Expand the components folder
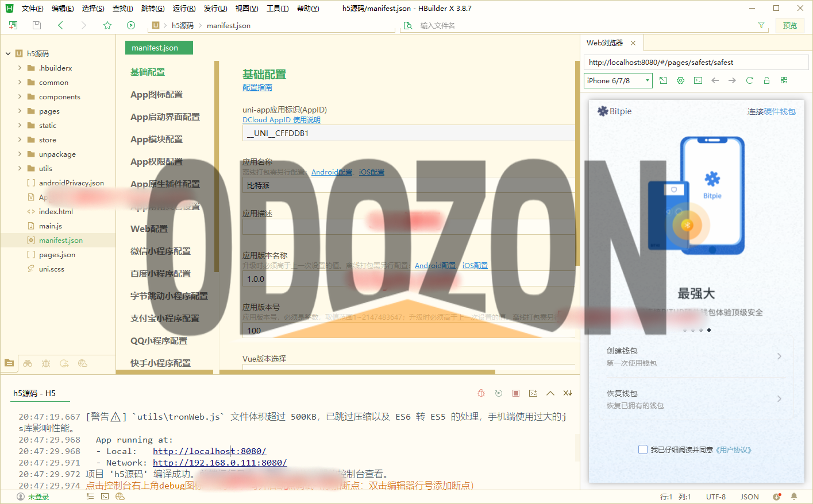This screenshot has height=504, width=813. pos(20,96)
